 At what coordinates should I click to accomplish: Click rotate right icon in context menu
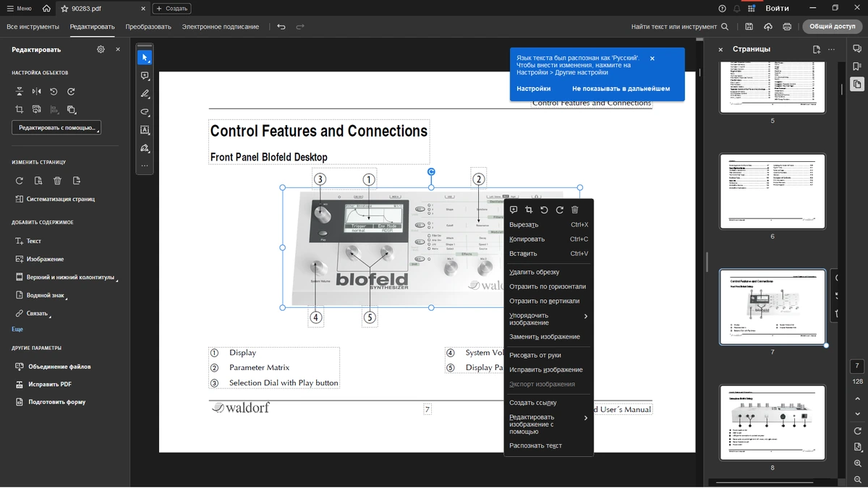tap(559, 210)
